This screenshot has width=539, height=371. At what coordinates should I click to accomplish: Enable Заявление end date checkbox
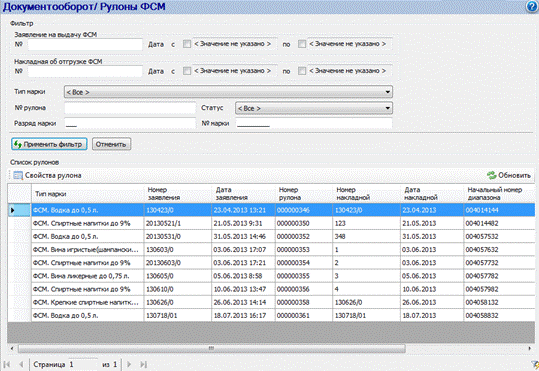[x=302, y=44]
